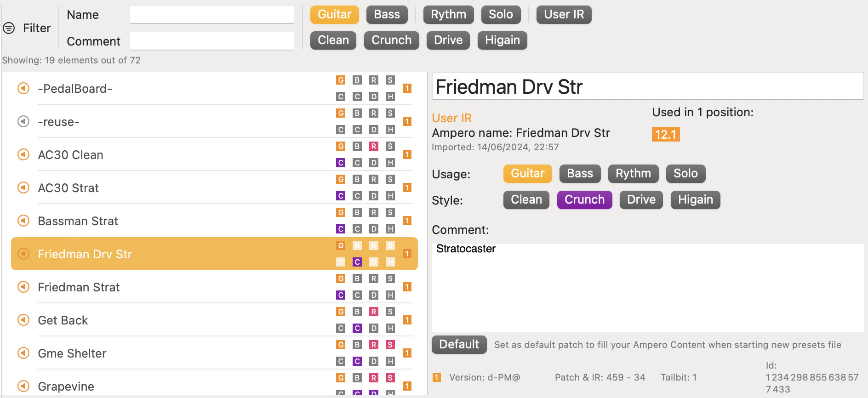Select the Grapevine patch in list
868x398 pixels.
66,386
